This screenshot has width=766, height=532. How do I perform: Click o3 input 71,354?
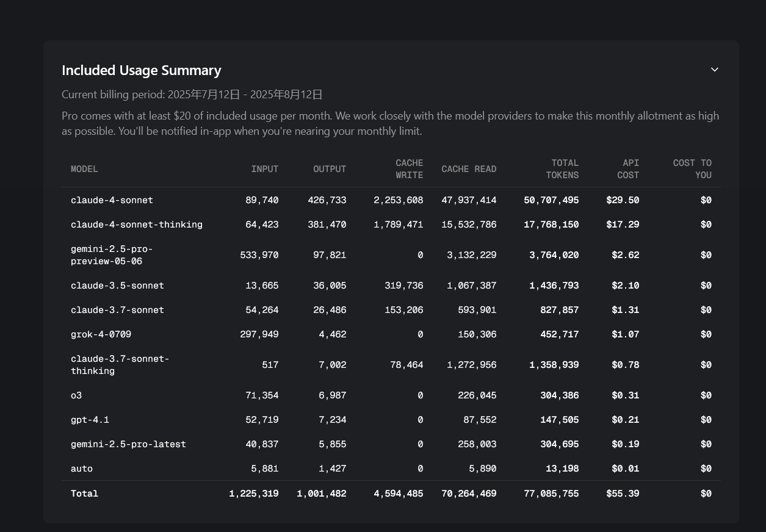click(262, 395)
